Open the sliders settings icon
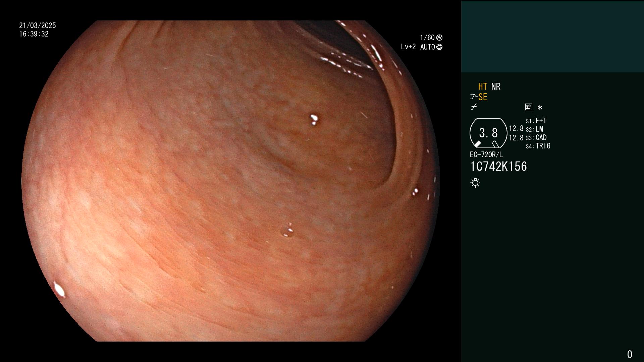The image size is (644, 362). 529,107
